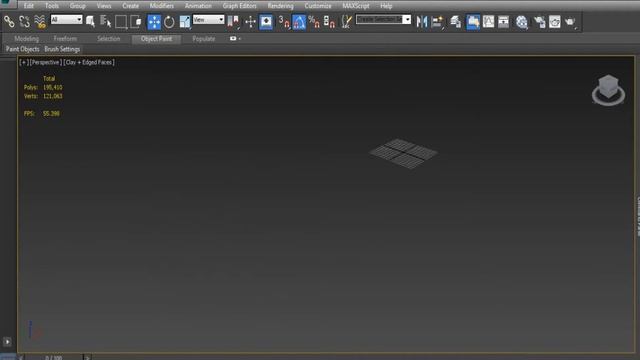Viewport: 640px width, 360px height.
Task: Toggle the Spinner Snap button
Action: tap(329, 22)
